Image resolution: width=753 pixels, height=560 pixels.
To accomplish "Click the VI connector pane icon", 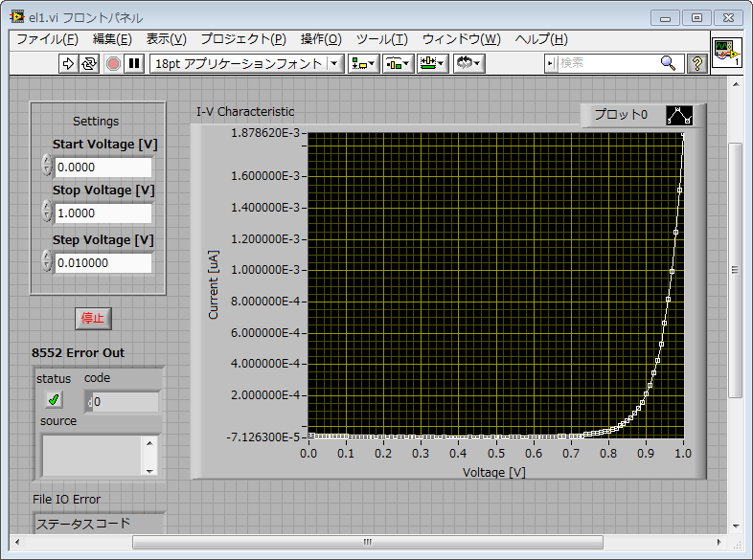I will 726,53.
